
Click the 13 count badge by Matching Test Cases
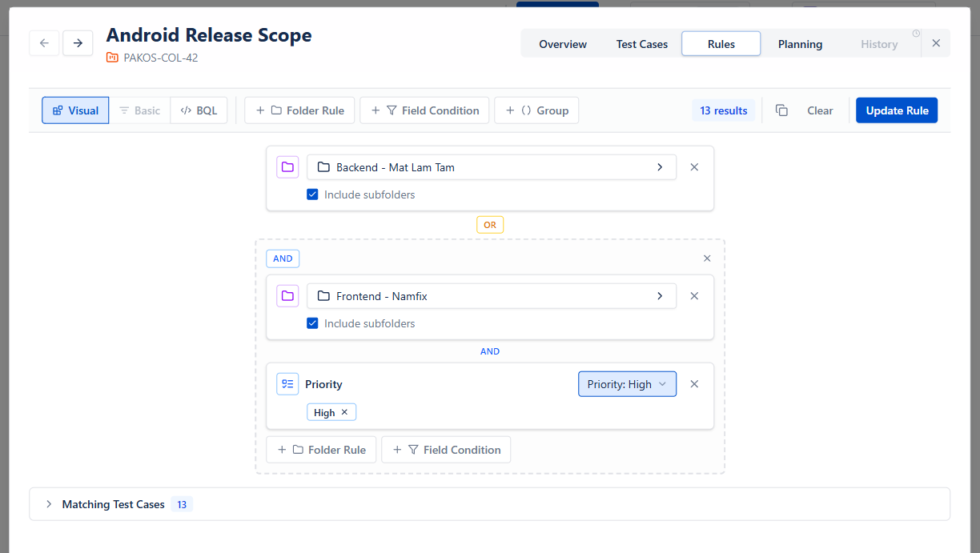[182, 504]
